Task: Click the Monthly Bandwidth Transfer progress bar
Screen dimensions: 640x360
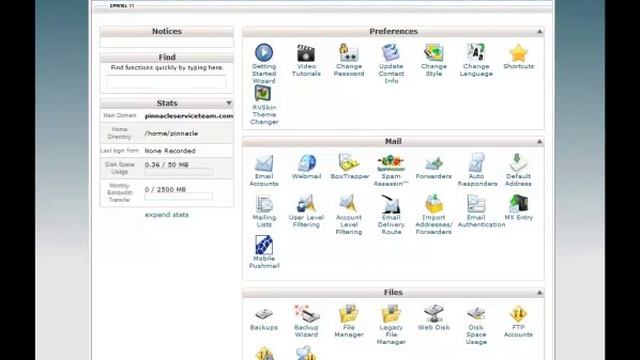Action: tap(178, 197)
